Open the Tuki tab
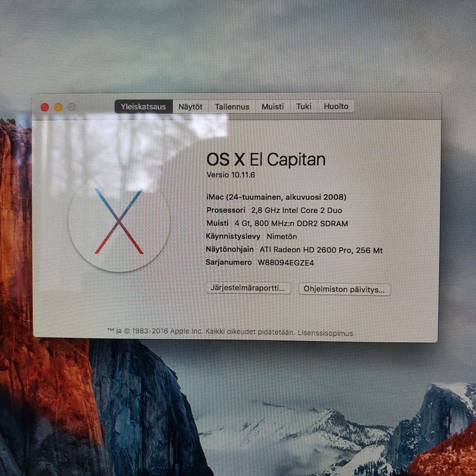The width and height of the screenshot is (476, 476). coord(304,106)
